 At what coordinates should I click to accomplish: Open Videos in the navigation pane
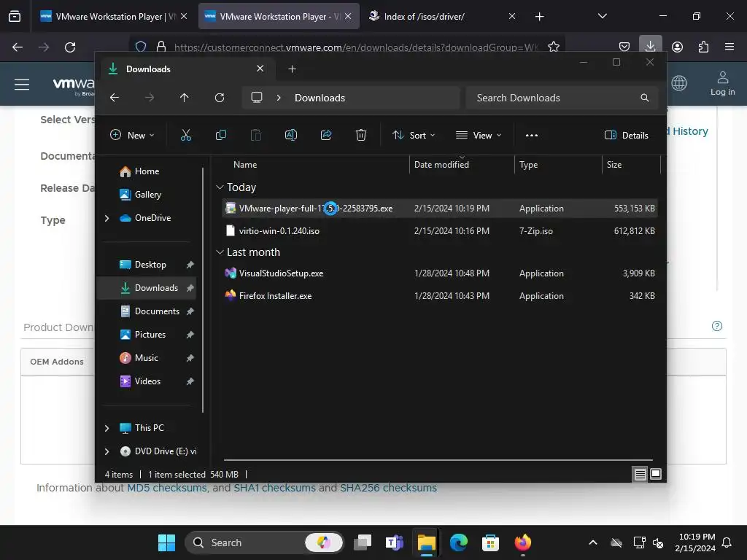coord(147,381)
